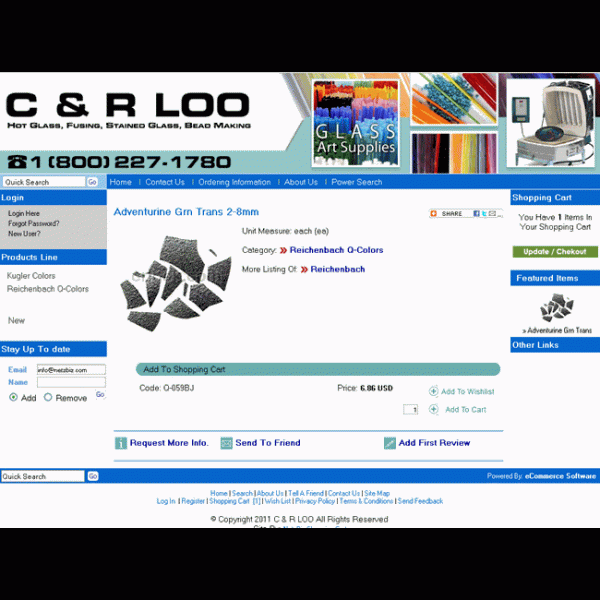Click footer Home link
600x600 pixels.
[x=219, y=493]
